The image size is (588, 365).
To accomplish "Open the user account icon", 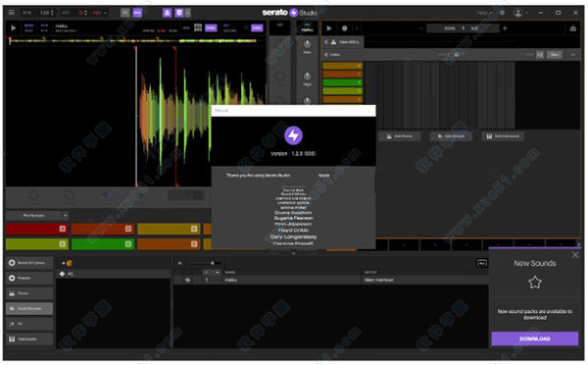I will pos(517,13).
